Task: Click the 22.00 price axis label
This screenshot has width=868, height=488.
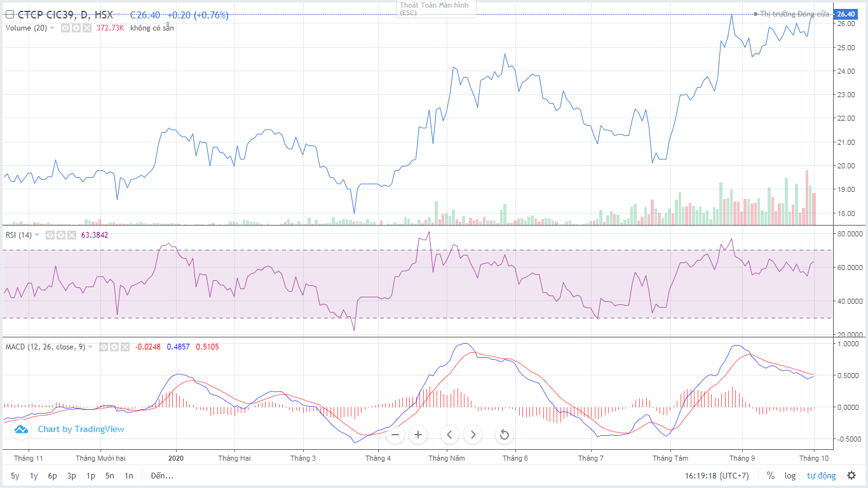Action: click(847, 118)
